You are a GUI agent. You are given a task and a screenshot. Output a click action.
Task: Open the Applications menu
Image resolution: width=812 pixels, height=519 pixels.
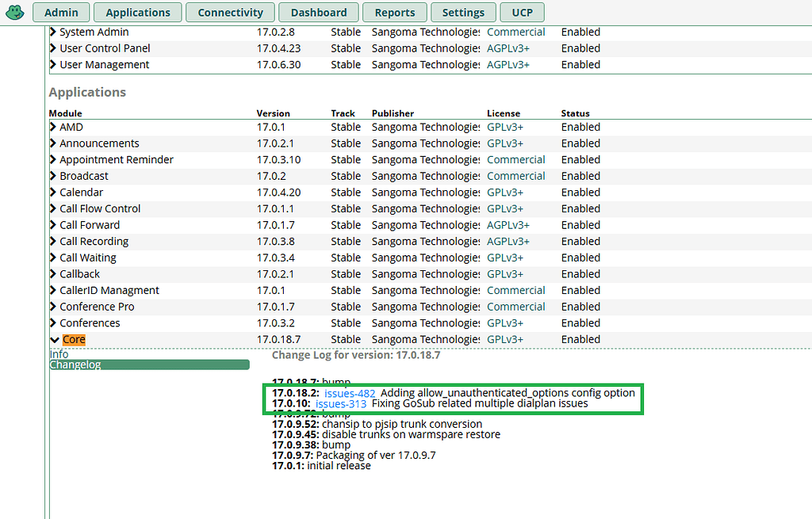tap(137, 12)
